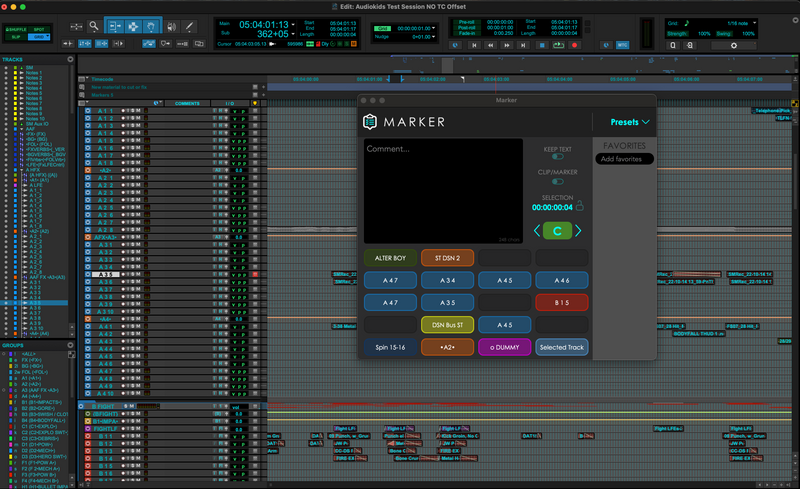Screen dimensions: 800x489
Task: Open the Nudge value dropdown arrow
Action: (434, 37)
